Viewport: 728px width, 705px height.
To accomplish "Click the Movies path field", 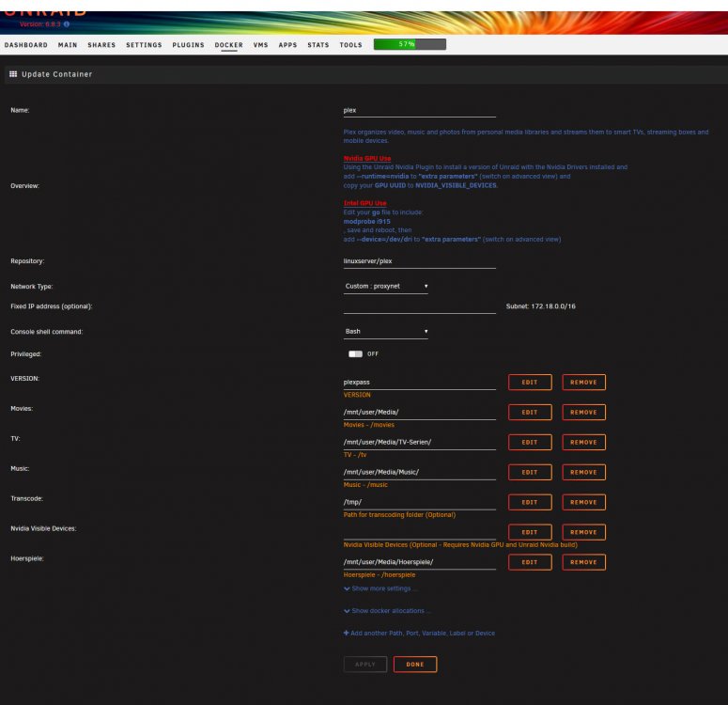I will (420, 413).
